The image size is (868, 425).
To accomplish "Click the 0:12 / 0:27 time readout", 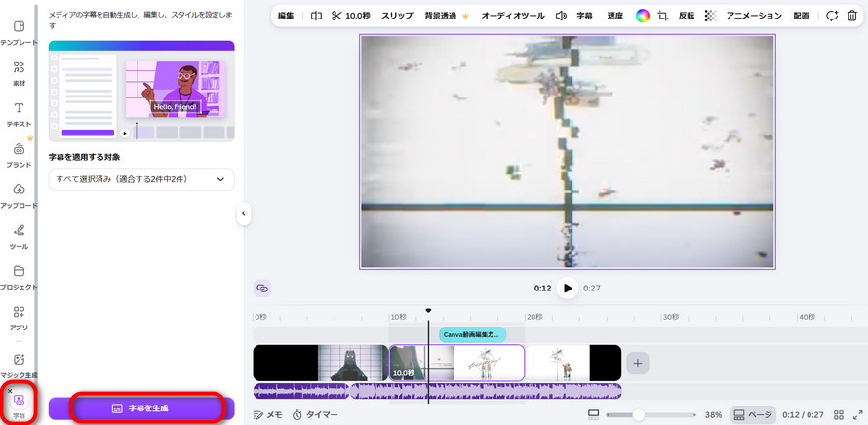I will (x=802, y=414).
